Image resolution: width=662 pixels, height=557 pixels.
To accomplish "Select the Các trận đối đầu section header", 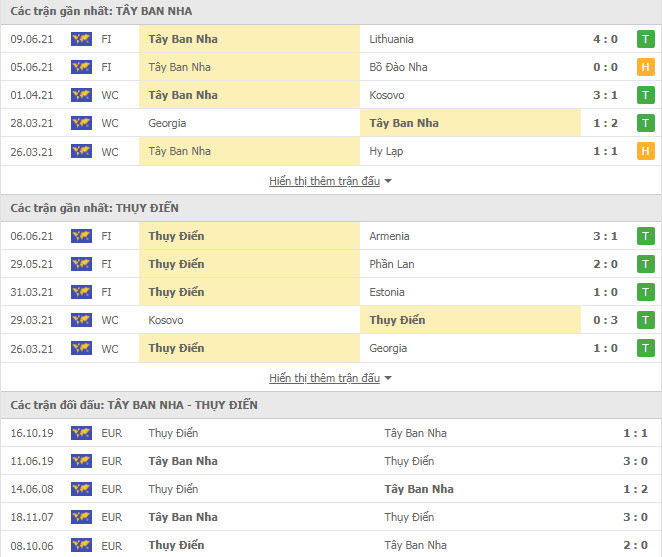I will [331, 405].
